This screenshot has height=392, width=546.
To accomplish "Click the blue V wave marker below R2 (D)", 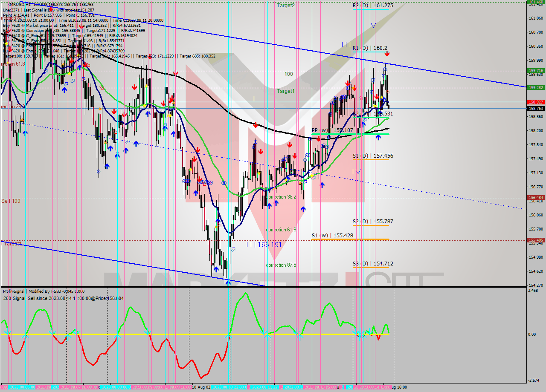I will click(x=373, y=26).
